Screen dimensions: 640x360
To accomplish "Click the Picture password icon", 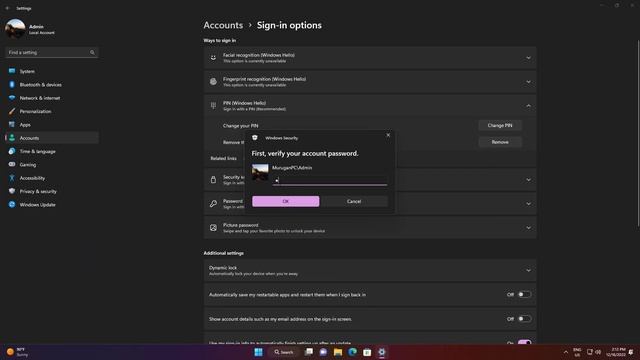I will pyautogui.click(x=213, y=228).
